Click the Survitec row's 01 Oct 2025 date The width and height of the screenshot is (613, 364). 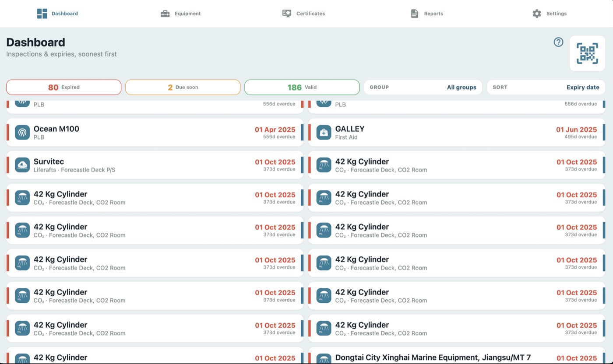(275, 162)
